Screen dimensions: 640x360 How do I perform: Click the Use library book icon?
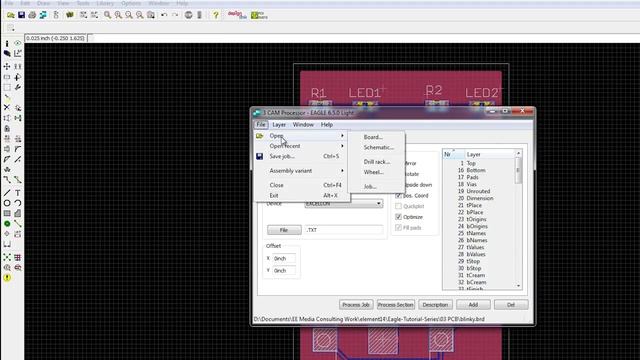point(70,15)
